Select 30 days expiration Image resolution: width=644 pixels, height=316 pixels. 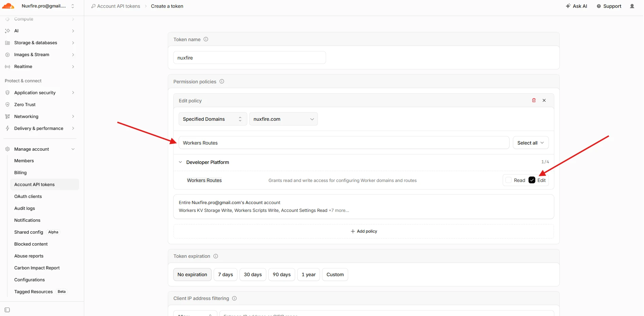tap(253, 275)
